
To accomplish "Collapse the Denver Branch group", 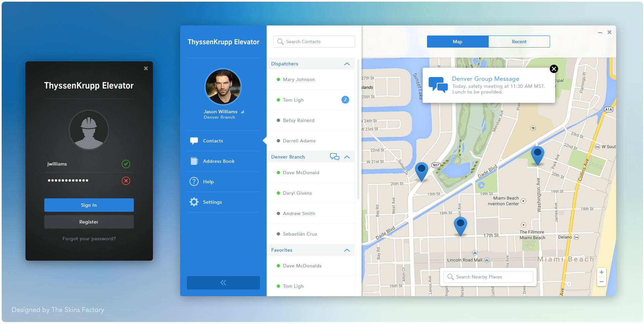I will click(x=347, y=157).
